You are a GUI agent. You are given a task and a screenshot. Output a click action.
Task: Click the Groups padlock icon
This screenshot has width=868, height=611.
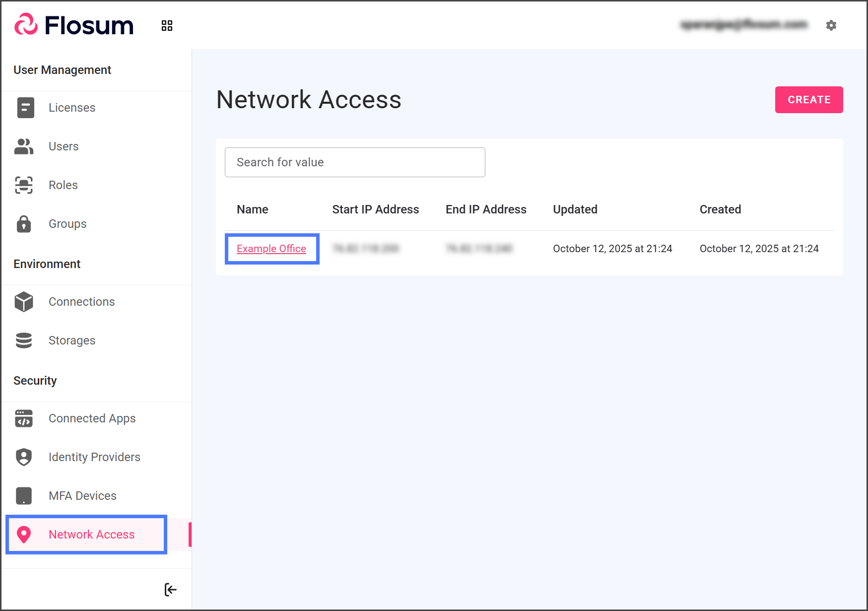(24, 224)
